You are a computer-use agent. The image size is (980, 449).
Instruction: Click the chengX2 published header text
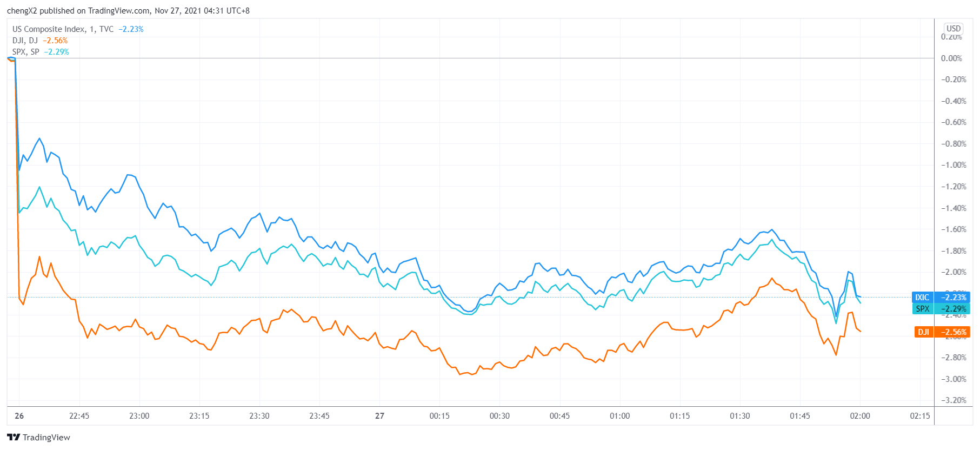128,11
